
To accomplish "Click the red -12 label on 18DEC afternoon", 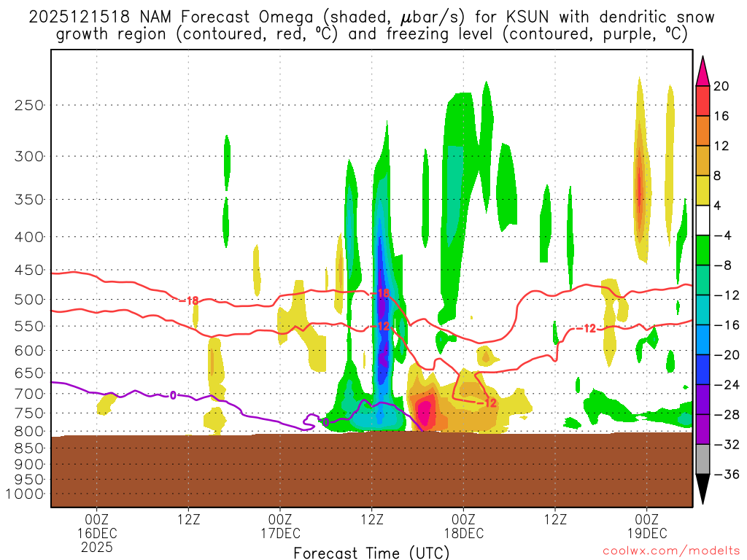I will click(x=586, y=329).
